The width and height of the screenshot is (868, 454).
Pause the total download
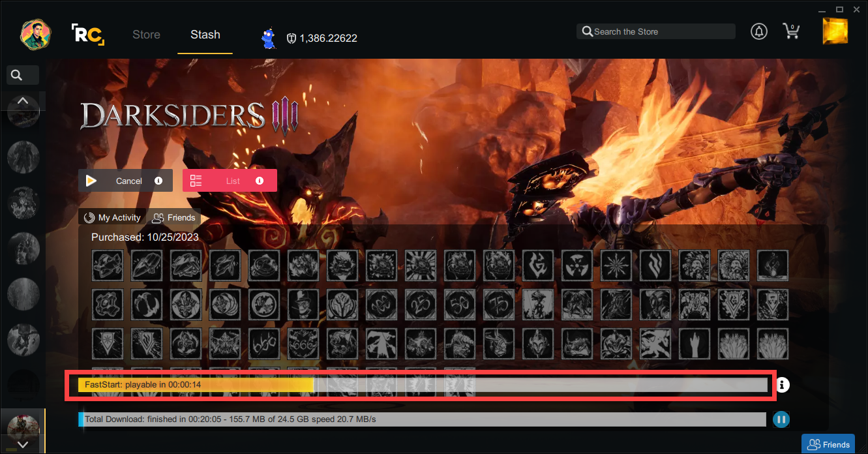pyautogui.click(x=781, y=419)
